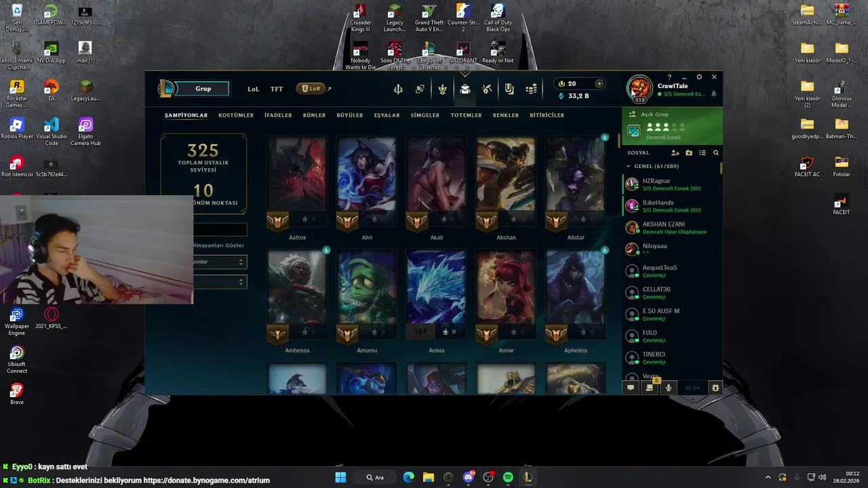Screen dimensions: 868x488
Task: Click the Windows taskbar search box
Action: pos(375,477)
